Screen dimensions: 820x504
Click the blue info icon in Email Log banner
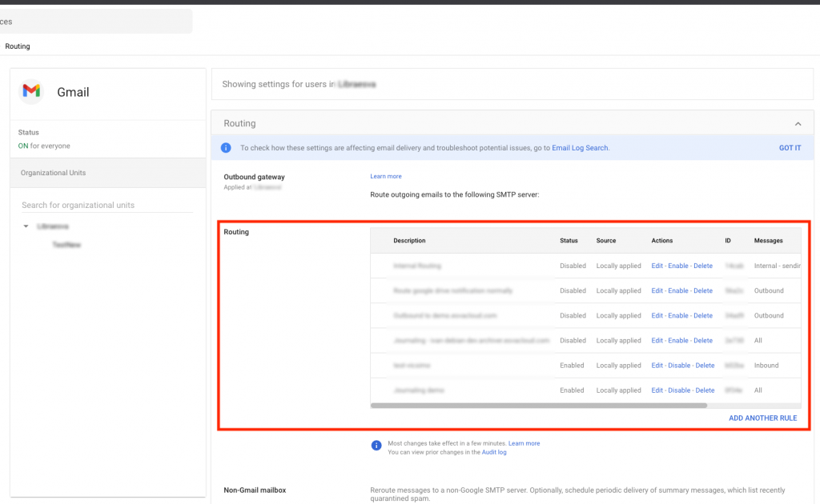coord(226,148)
